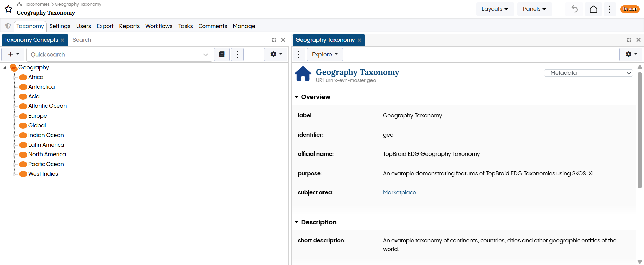Select Pacific Ocean in the tree
The image size is (644, 265).
[46, 164]
